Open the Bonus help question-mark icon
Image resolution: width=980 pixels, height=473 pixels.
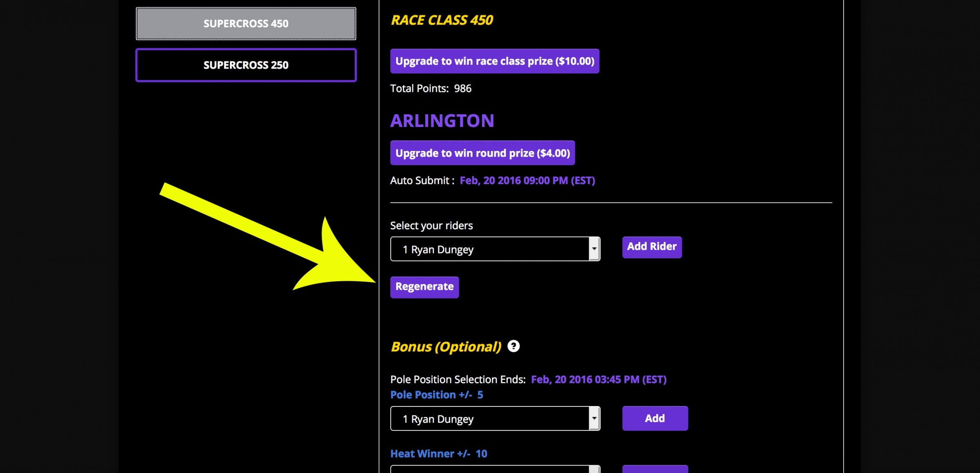[513, 346]
